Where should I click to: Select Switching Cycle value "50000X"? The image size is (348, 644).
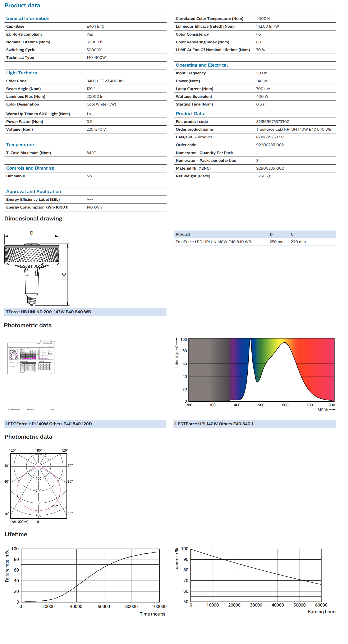(94, 50)
